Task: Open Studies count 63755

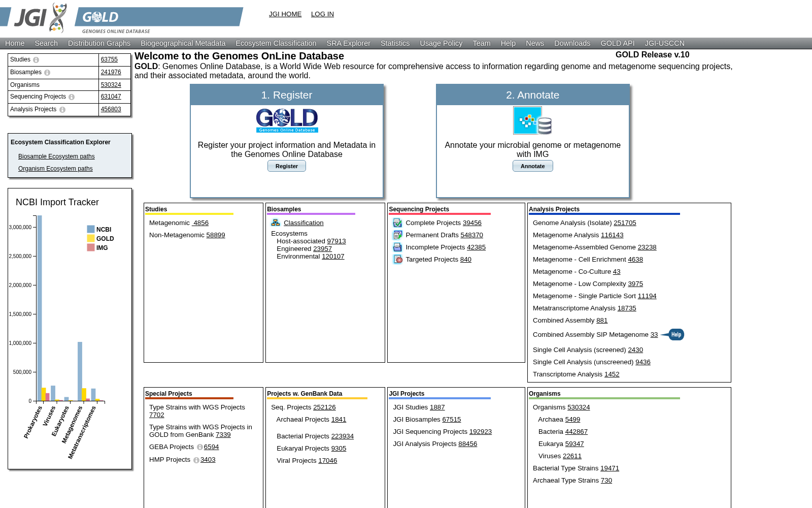Action: pos(109,59)
